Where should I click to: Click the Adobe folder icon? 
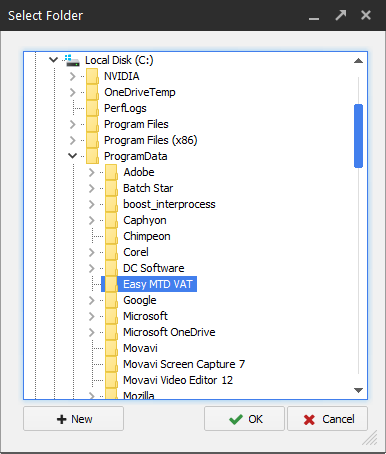click(111, 172)
